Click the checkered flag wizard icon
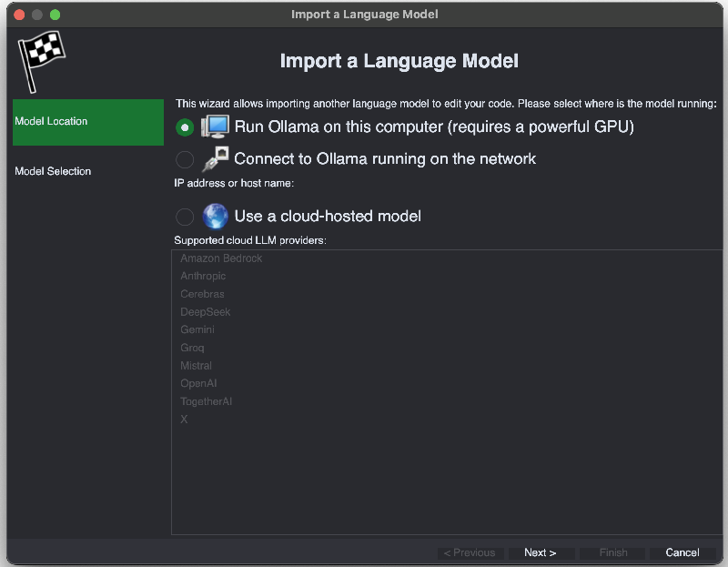This screenshot has height=567, width=728. pyautogui.click(x=42, y=61)
